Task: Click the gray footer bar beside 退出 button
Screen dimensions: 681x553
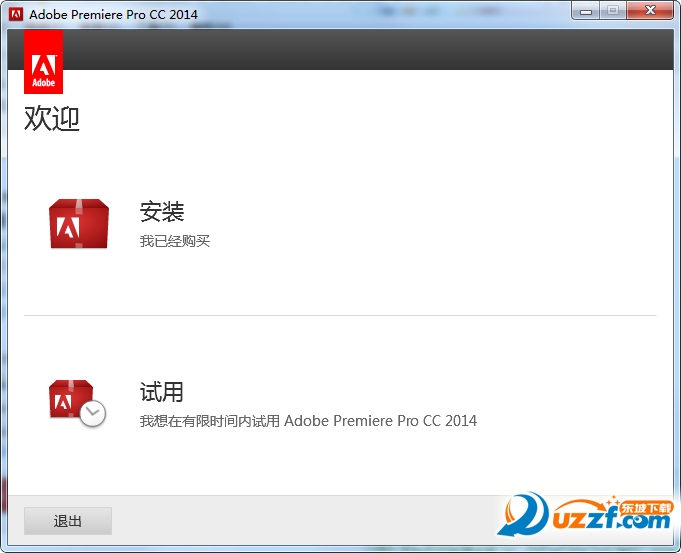Action: [300, 521]
